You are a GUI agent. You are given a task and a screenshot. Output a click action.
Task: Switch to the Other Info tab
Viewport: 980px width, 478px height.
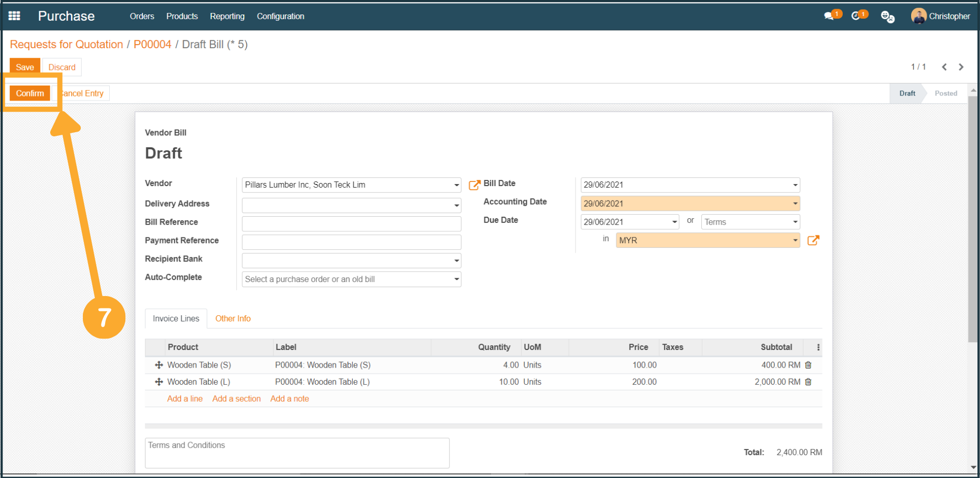point(233,318)
